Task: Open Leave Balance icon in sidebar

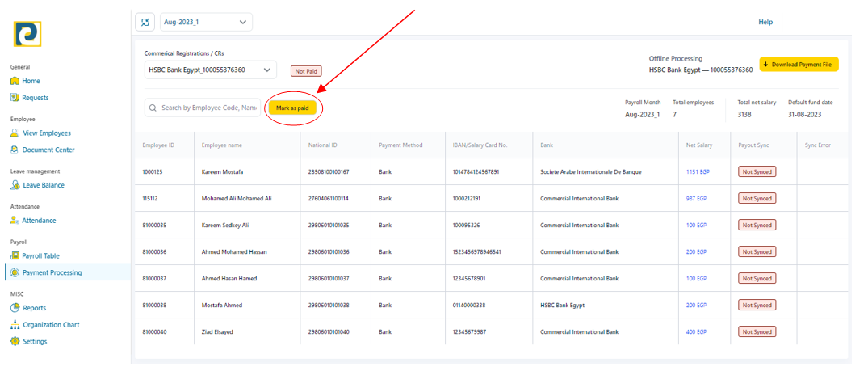Action: (x=15, y=185)
